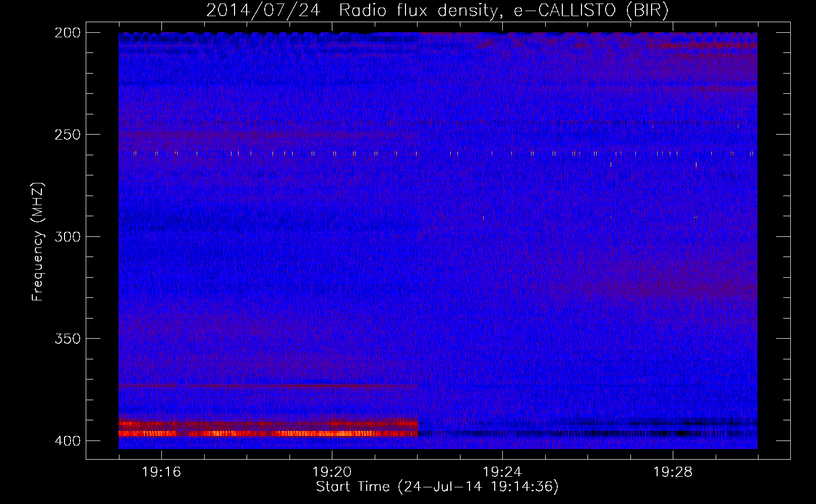Click the 350 frequency tick label
The image size is (816, 504).
pyautogui.click(x=68, y=339)
